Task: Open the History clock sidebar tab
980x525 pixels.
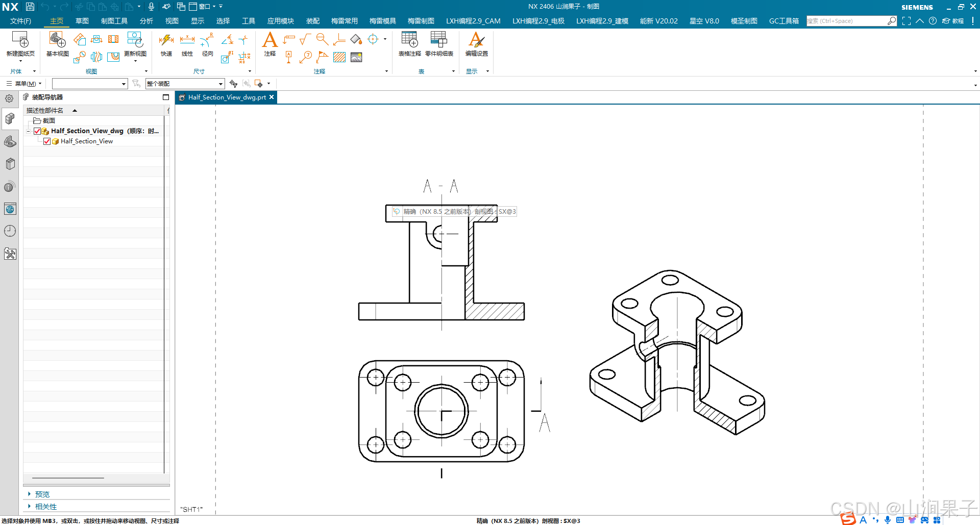Action: (x=10, y=231)
